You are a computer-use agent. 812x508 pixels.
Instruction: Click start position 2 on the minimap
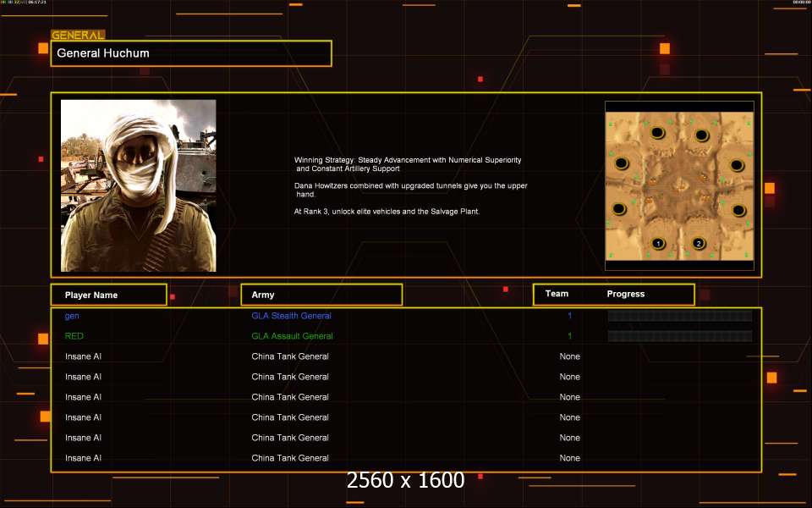pyautogui.click(x=699, y=244)
